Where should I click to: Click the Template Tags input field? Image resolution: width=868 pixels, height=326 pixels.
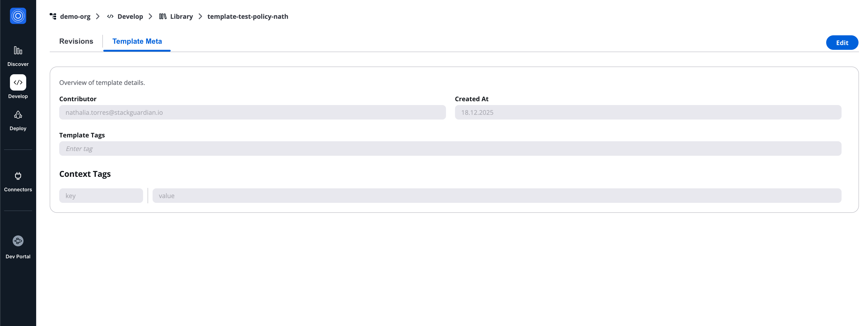click(450, 149)
